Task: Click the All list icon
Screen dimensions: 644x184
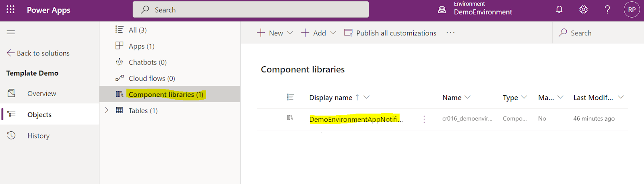Action: [x=119, y=29]
